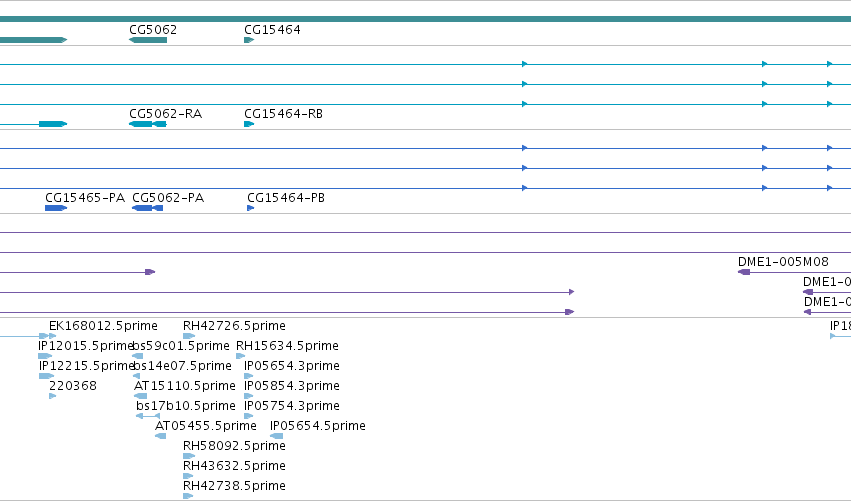Viewport: 851px width, 501px height.
Task: Select the CG15465-PA protein label
Action: [x=85, y=198]
